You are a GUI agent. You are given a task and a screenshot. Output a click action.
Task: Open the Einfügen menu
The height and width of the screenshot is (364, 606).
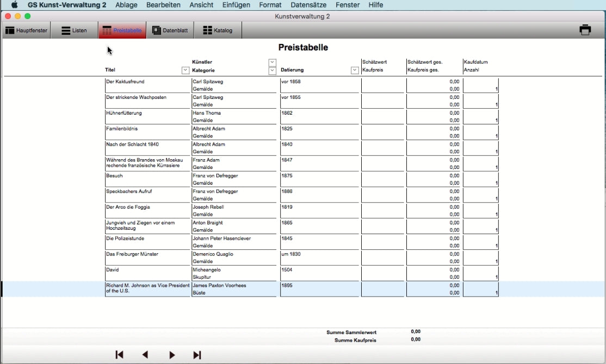coord(236,5)
